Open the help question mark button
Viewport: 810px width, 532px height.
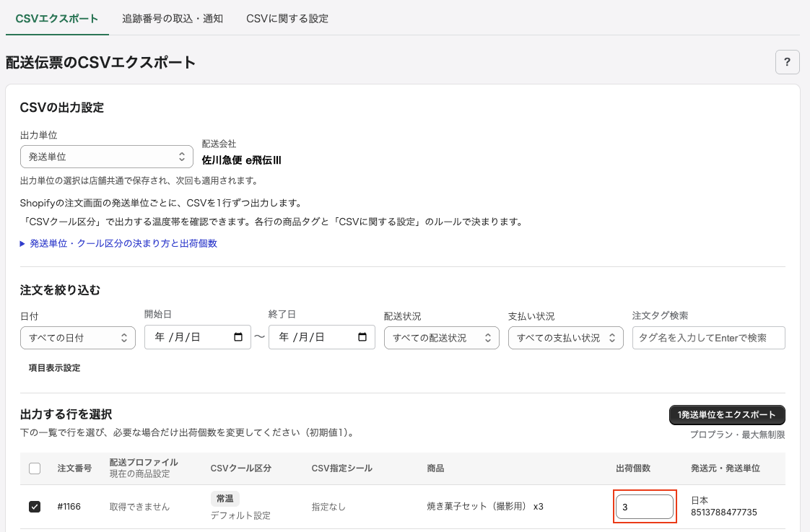(x=788, y=62)
